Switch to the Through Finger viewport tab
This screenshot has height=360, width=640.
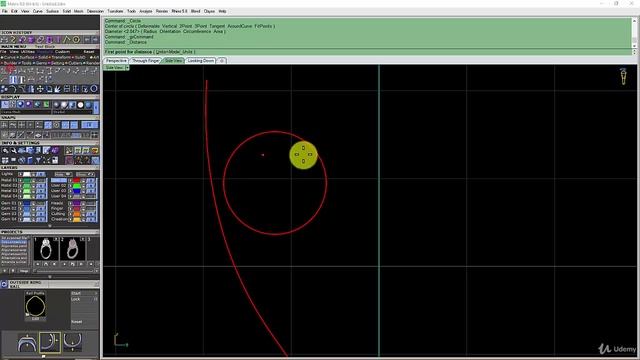point(146,60)
